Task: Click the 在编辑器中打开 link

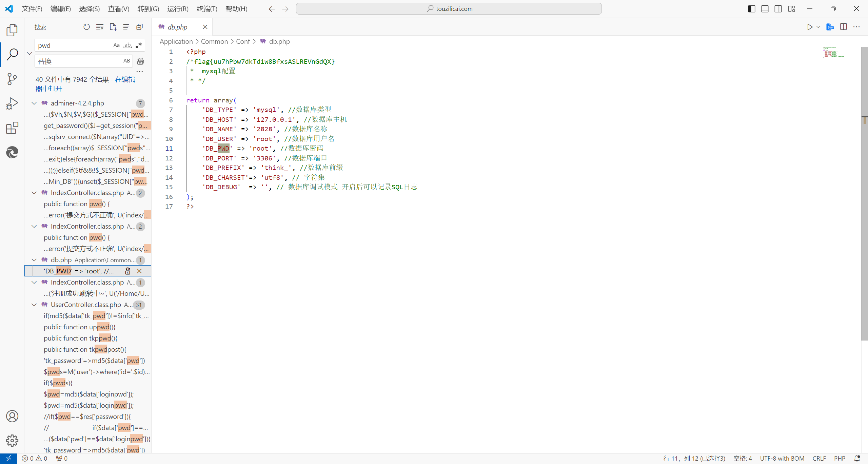Action: tap(125, 79)
